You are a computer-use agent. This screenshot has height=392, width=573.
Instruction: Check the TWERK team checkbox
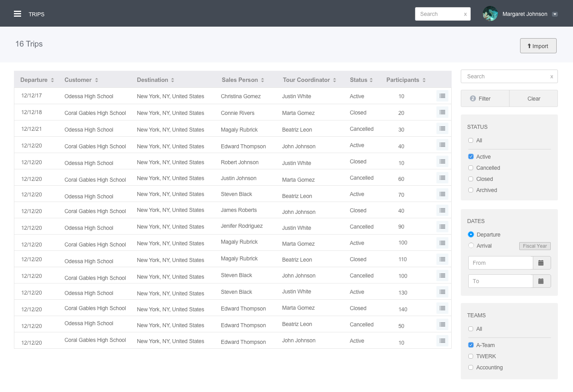point(471,356)
